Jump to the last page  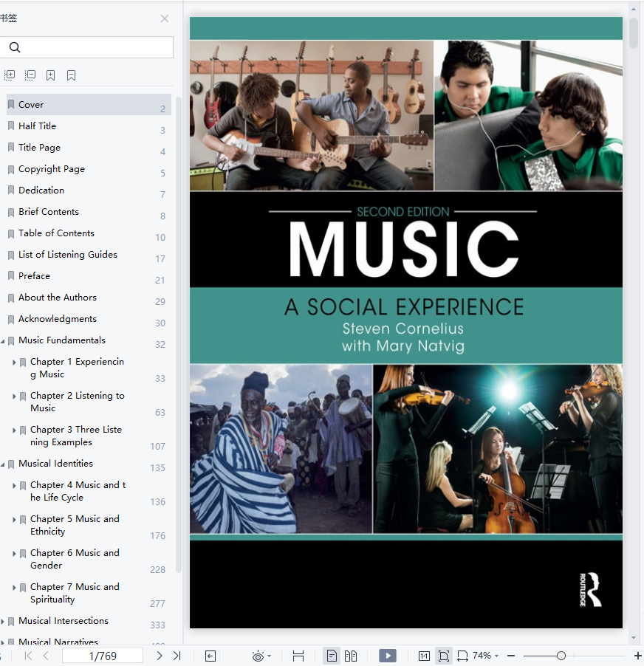coord(177,656)
